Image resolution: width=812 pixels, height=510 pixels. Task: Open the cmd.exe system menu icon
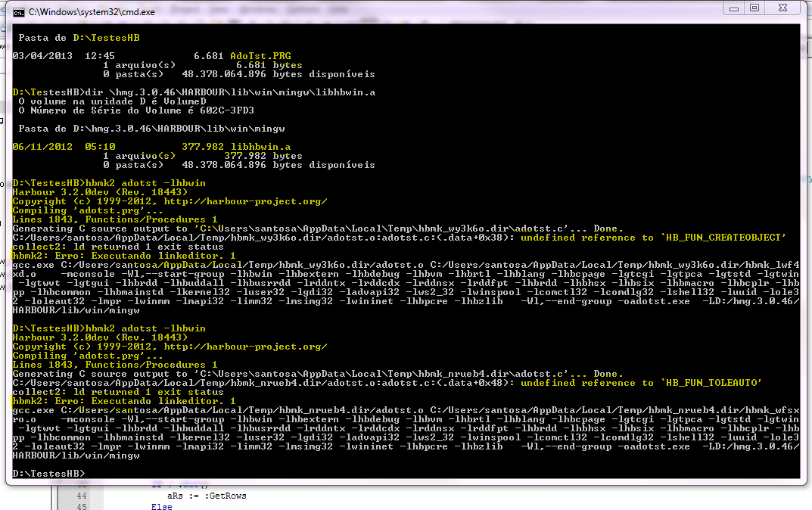coord(18,13)
